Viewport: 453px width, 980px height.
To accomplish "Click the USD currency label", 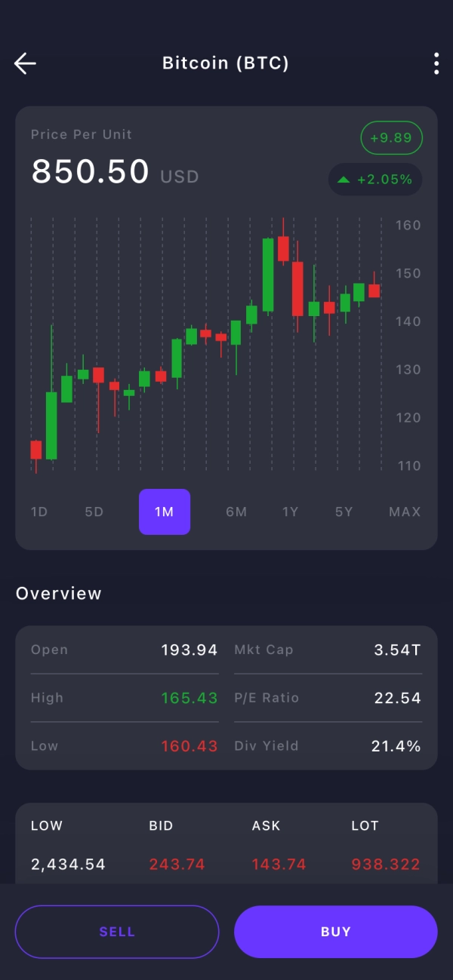I will [180, 177].
